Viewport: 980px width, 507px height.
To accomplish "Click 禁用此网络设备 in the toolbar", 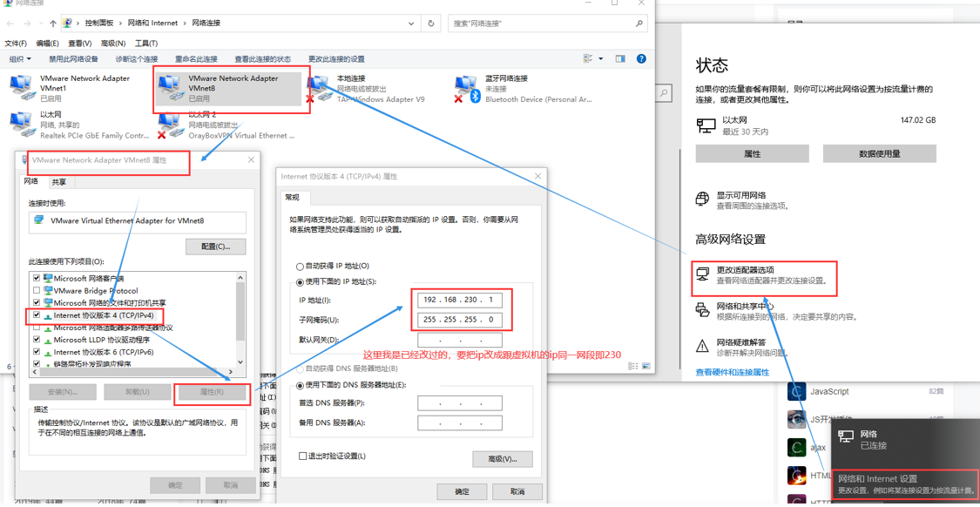I will coord(74,58).
